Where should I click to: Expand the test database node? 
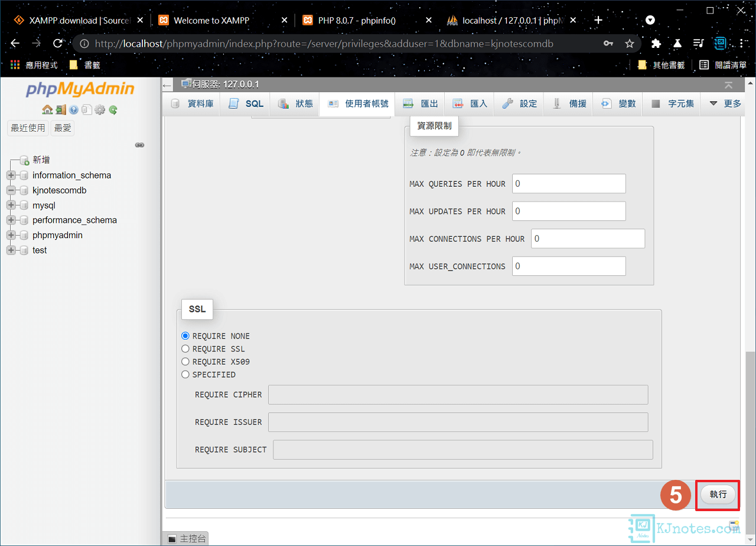[11, 251]
